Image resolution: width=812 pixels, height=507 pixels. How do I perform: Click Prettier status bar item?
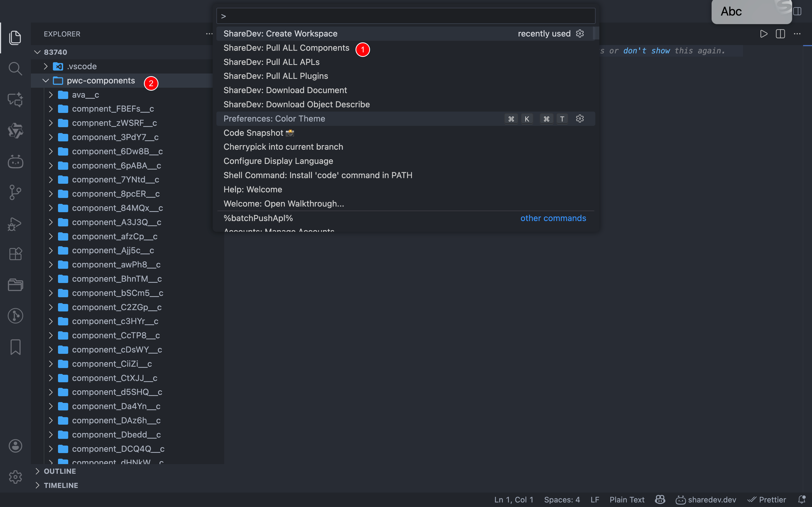[767, 499]
